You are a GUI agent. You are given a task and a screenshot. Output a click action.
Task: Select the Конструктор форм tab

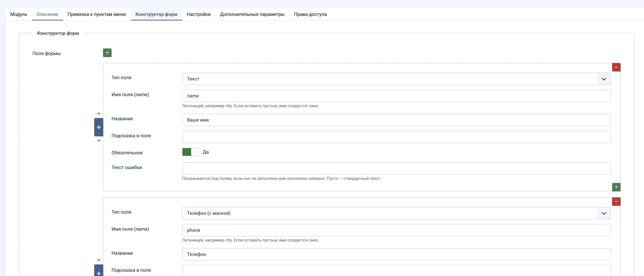pos(156,14)
